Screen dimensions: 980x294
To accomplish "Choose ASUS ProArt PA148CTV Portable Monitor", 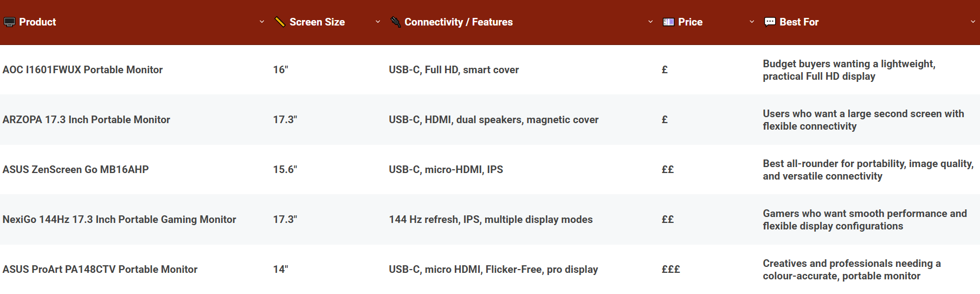I will (x=100, y=270).
